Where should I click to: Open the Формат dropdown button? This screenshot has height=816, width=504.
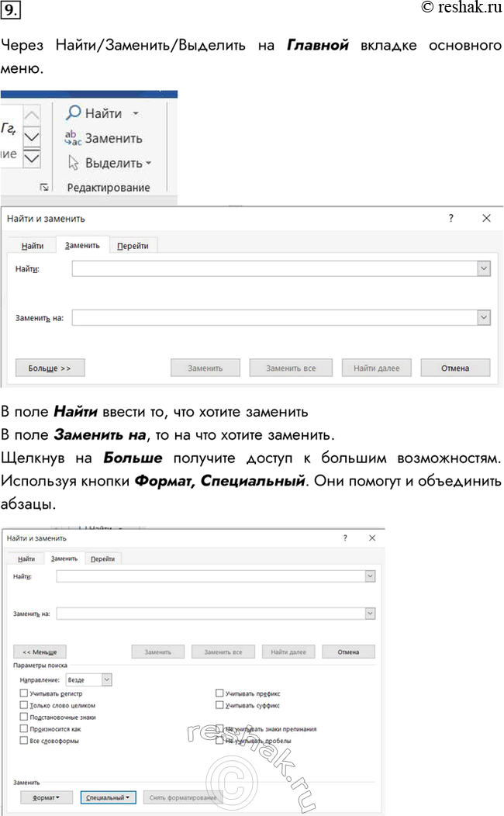pyautogui.click(x=47, y=797)
